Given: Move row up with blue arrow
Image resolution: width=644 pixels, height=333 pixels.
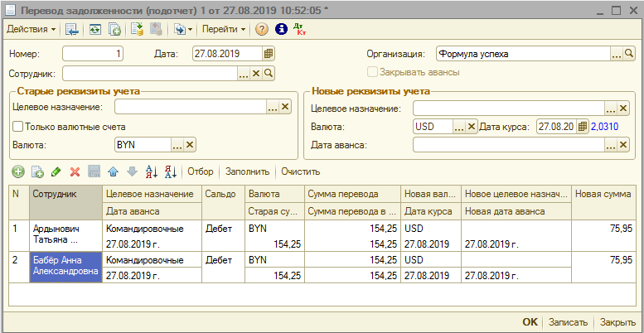Looking at the screenshot, I should point(113,171).
